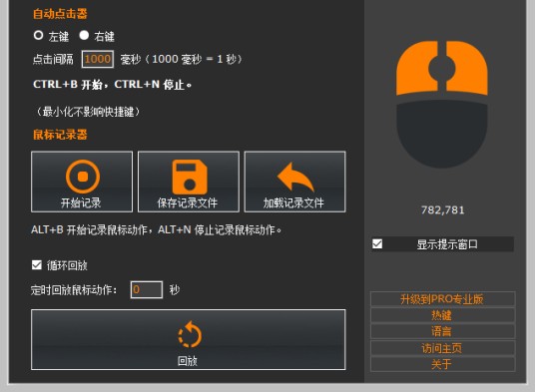
Task: Click the 自动点击器 section heading
Action: 60,14
